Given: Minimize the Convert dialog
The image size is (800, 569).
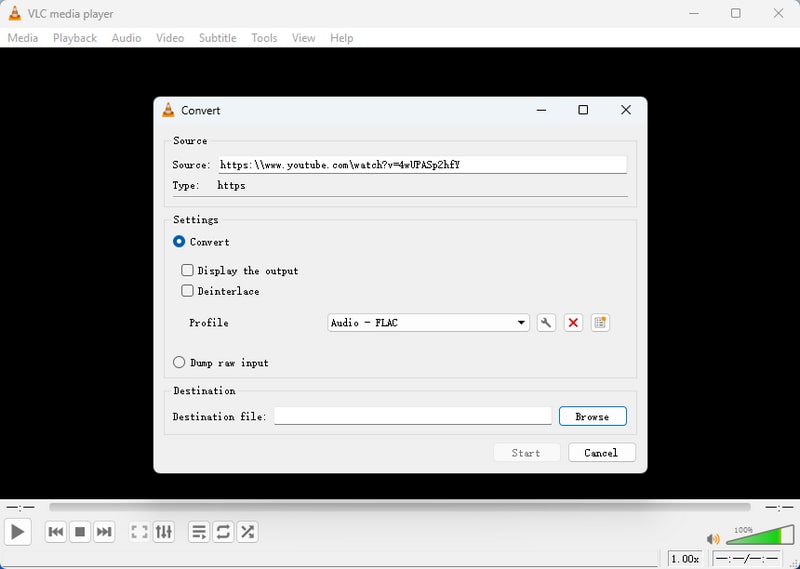Looking at the screenshot, I should pos(541,110).
